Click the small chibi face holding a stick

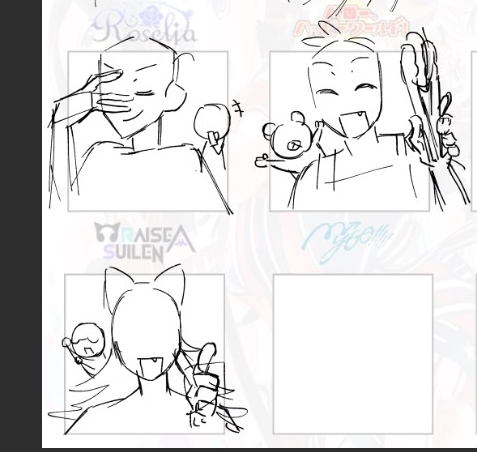click(x=86, y=343)
